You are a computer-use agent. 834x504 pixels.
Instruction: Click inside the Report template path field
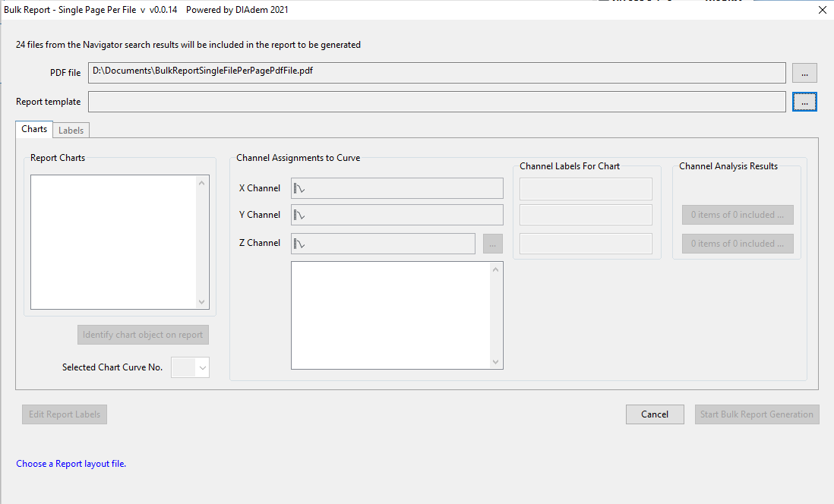click(437, 102)
